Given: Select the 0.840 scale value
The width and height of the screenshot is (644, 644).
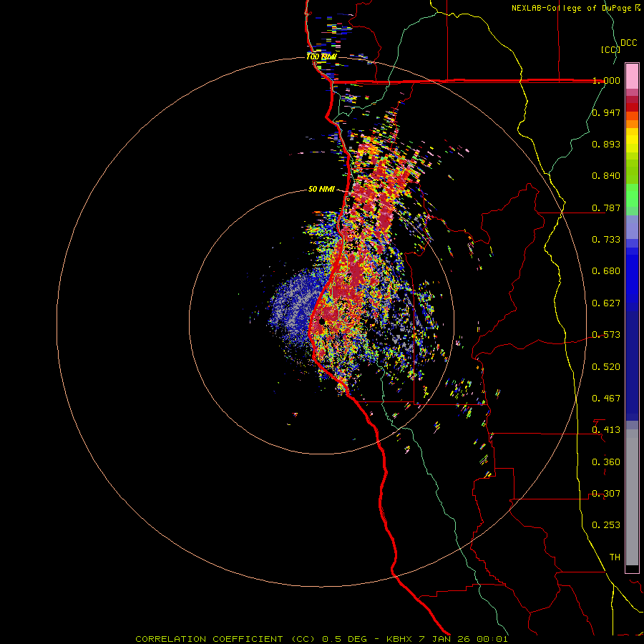Looking at the screenshot, I should tap(606, 176).
